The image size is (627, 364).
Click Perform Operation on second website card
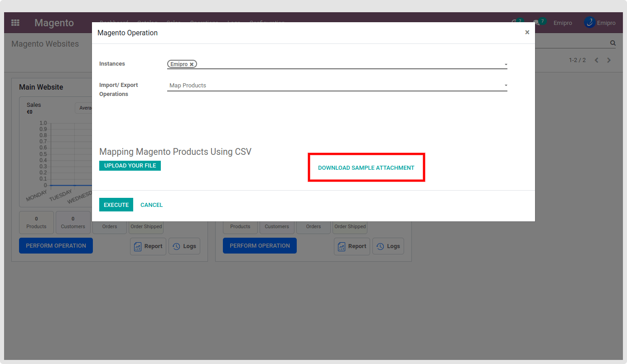[x=260, y=246]
